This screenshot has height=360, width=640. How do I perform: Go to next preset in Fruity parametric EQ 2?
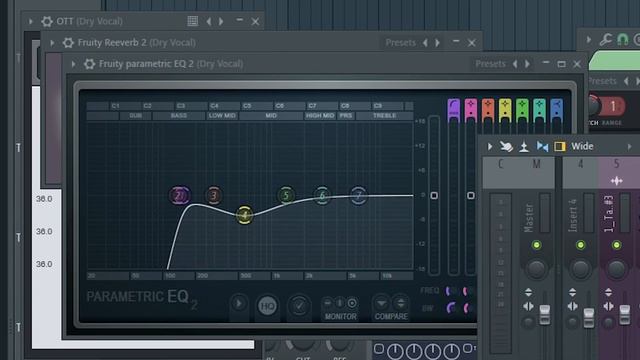[527, 64]
